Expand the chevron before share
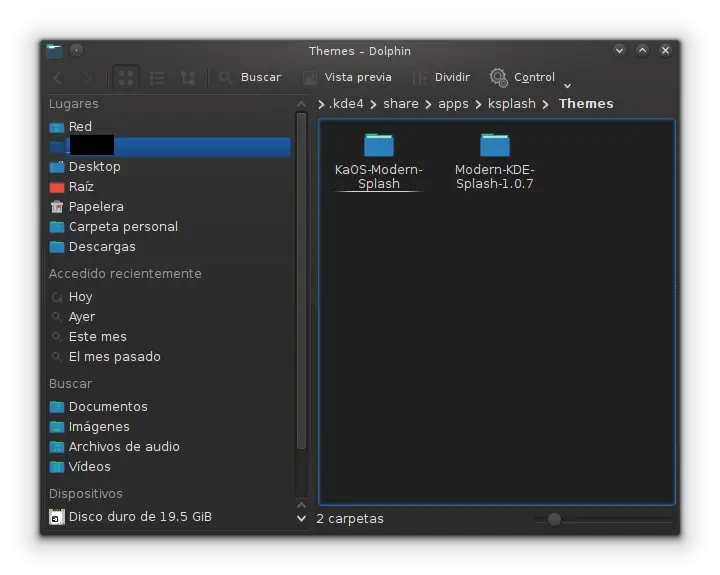Image resolution: width=720 pixels, height=575 pixels. pyautogui.click(x=373, y=105)
